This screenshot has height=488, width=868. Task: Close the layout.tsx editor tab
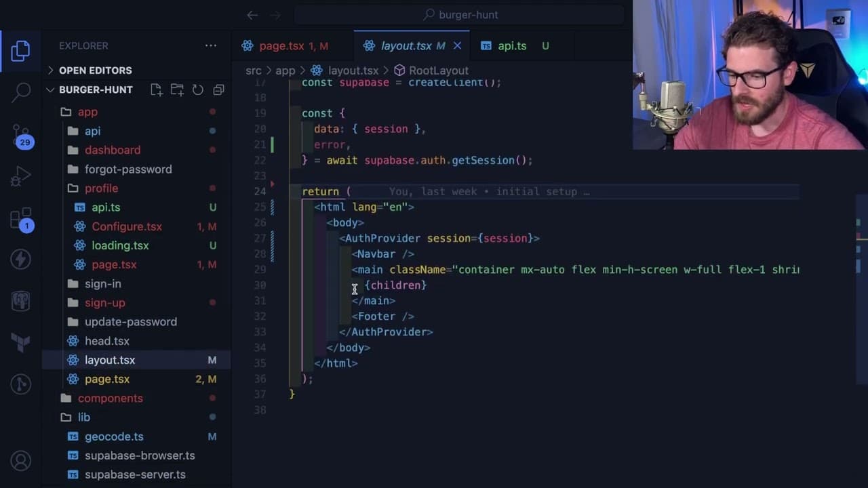tap(457, 45)
